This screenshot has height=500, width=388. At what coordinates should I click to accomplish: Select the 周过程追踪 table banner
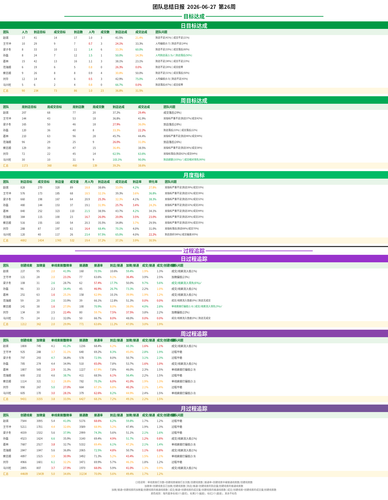194,334
